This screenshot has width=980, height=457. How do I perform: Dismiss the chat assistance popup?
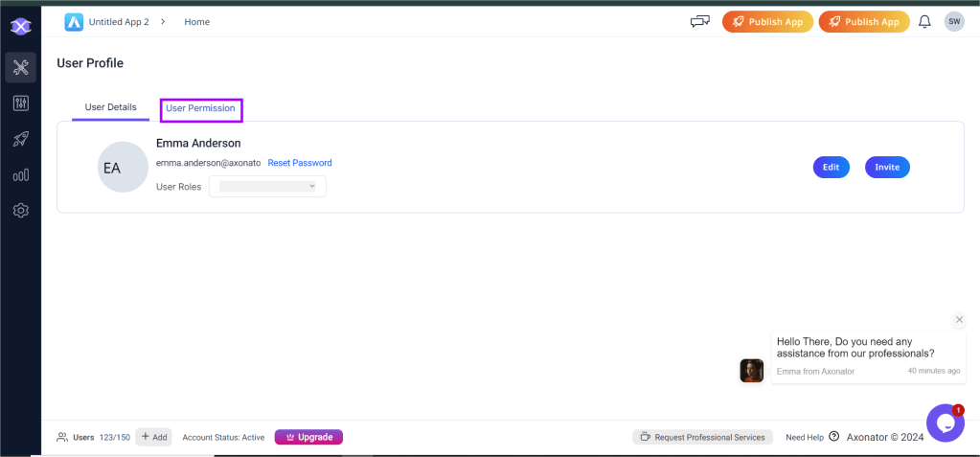[959, 319]
